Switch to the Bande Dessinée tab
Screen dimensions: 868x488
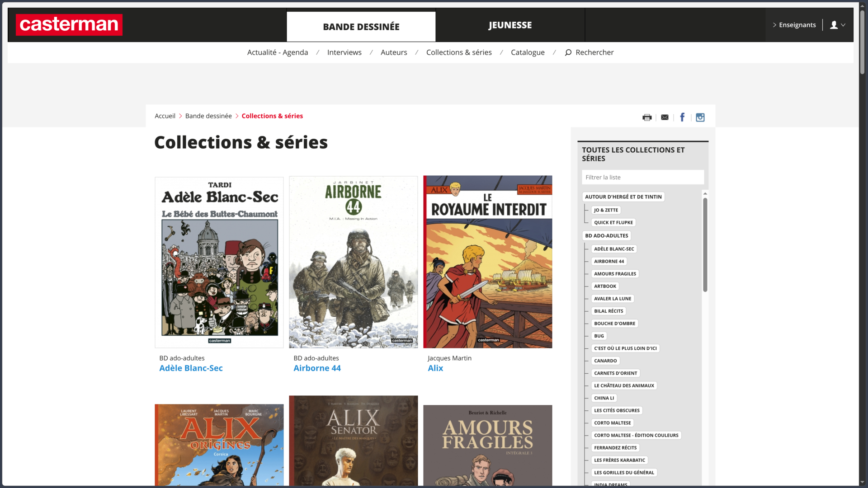(x=361, y=27)
